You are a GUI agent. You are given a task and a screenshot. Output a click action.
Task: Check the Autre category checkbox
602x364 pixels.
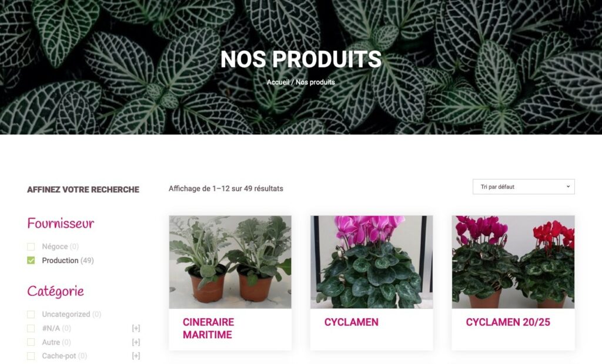pos(31,342)
